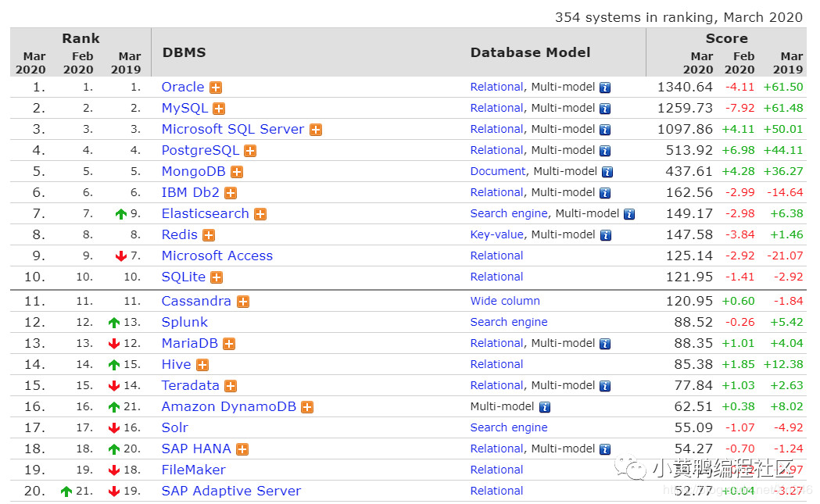Click the plus icon next to MariaDB
This screenshot has width=820, height=504.
coord(228,344)
